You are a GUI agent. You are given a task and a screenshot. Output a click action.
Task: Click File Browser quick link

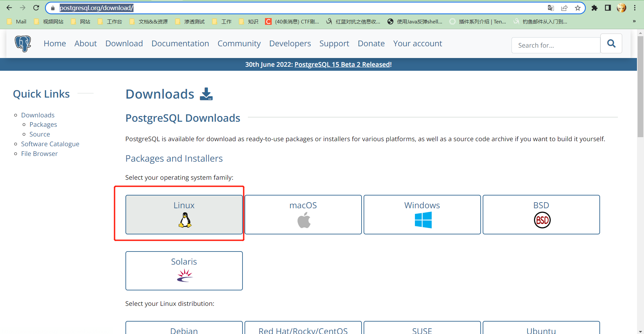(39, 154)
